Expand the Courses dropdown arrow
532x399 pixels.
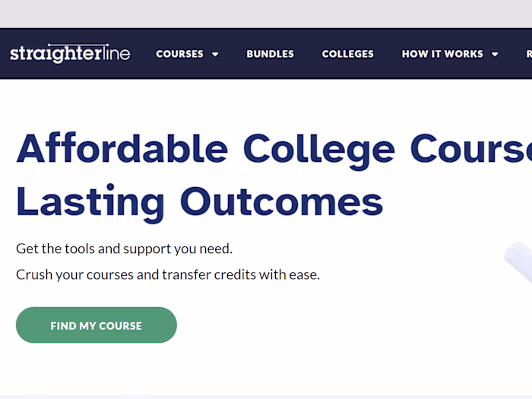coord(215,54)
